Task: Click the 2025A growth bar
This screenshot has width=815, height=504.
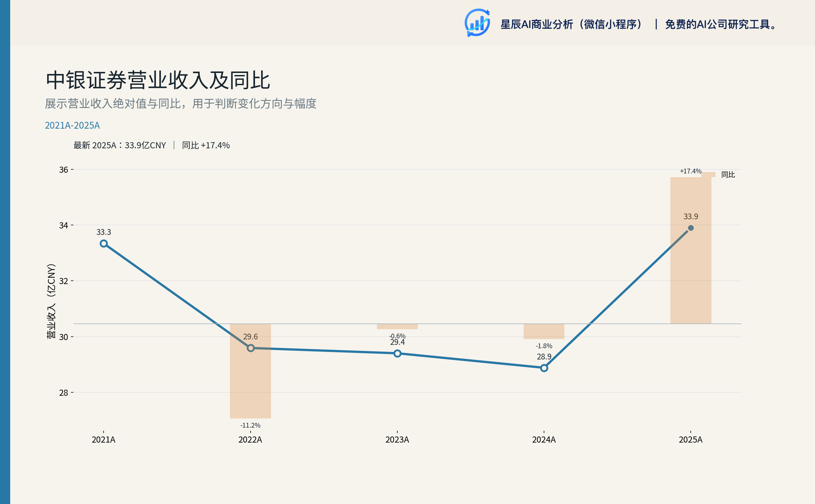Action: click(x=691, y=250)
